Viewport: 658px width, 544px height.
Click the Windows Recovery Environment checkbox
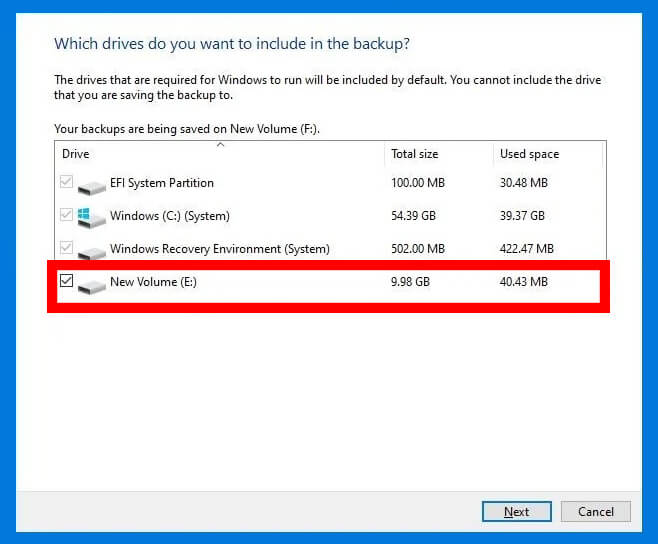pos(66,247)
